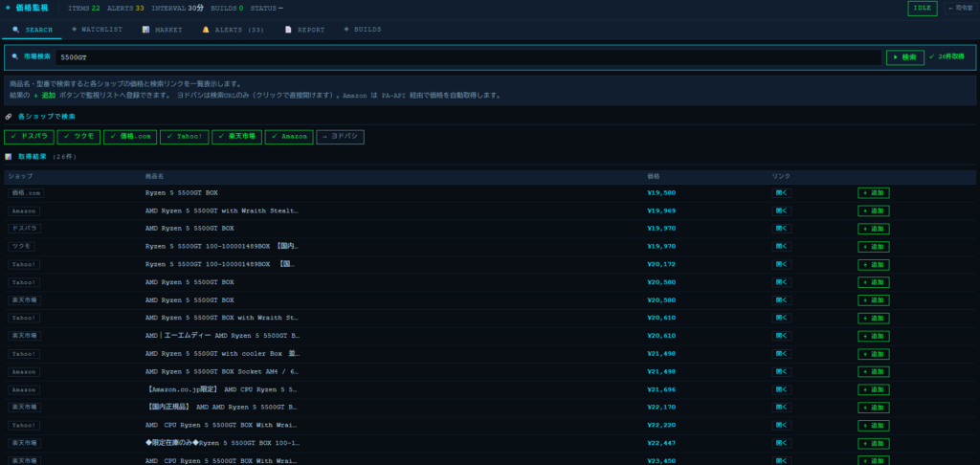This screenshot has height=465, width=980.
Task: Open link for the ¥20,172 Yahoo! item
Action: pos(782,264)
